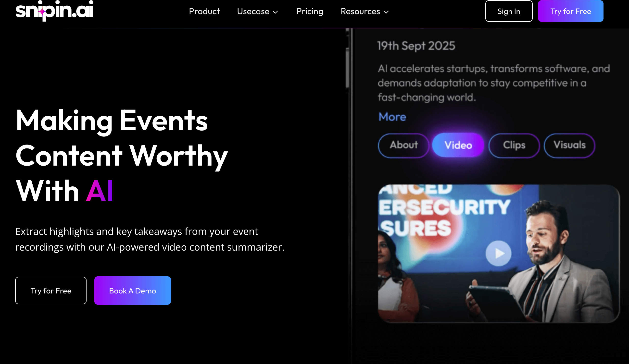Open the Pricing page
The image size is (629, 364).
click(310, 12)
